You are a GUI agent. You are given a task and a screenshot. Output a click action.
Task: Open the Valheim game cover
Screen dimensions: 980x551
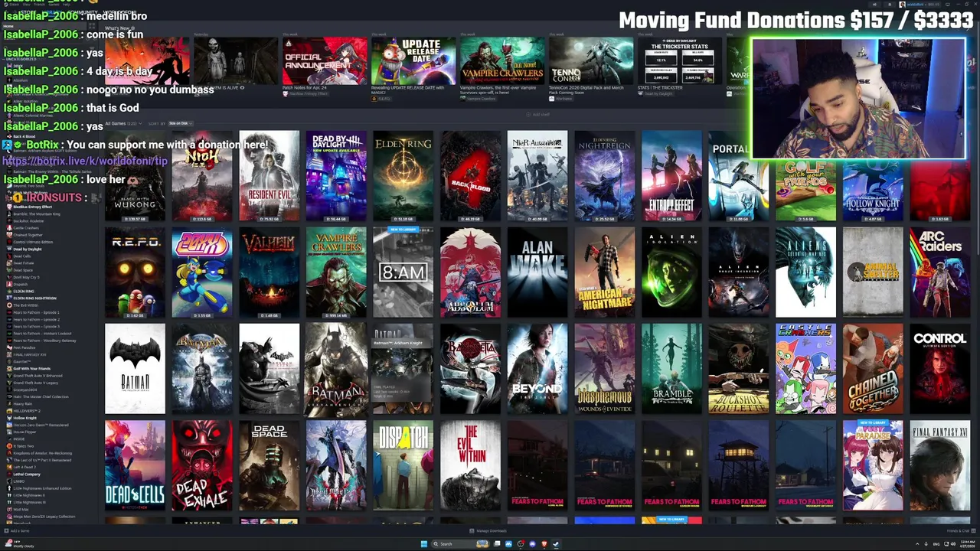point(269,272)
